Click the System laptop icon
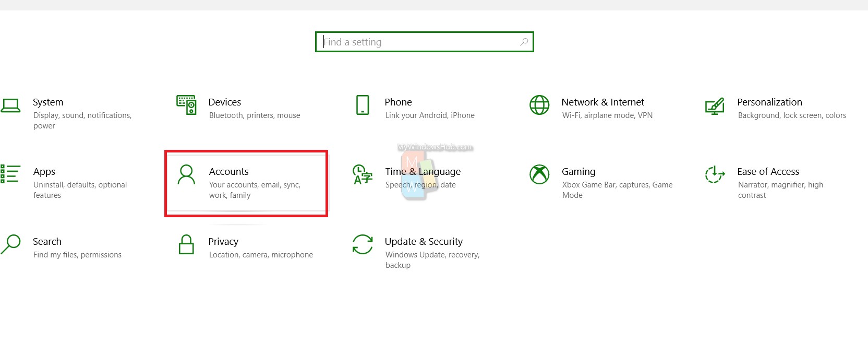Screen dimensions: 868x354 point(10,105)
